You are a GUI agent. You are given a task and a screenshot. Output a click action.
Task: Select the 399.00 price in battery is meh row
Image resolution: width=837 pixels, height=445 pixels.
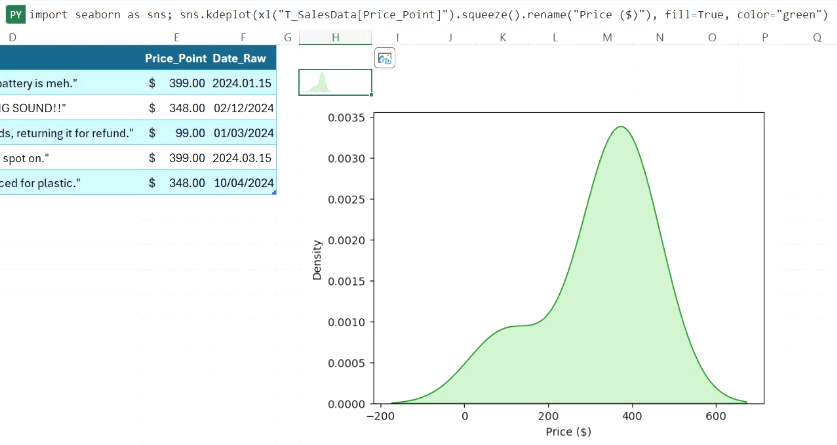coord(176,83)
